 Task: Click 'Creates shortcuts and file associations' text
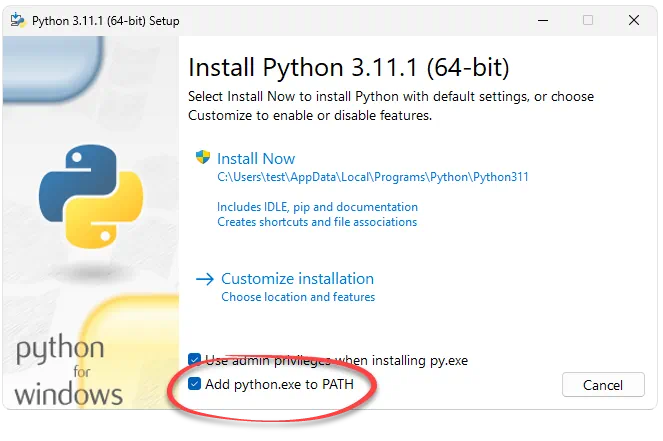tap(317, 222)
